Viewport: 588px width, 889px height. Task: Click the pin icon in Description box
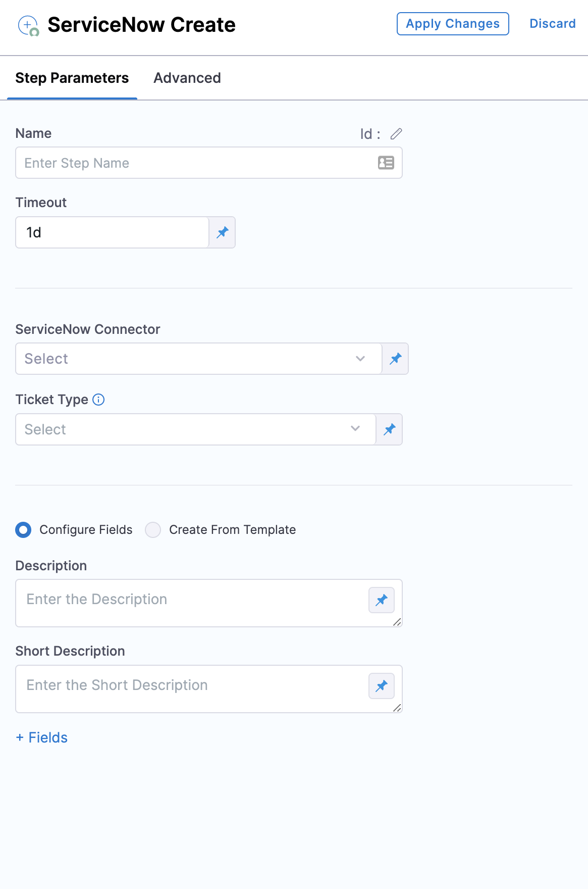point(382,600)
